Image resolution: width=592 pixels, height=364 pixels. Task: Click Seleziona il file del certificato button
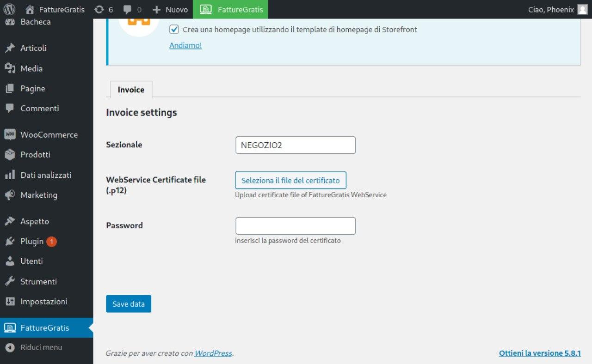pos(290,180)
